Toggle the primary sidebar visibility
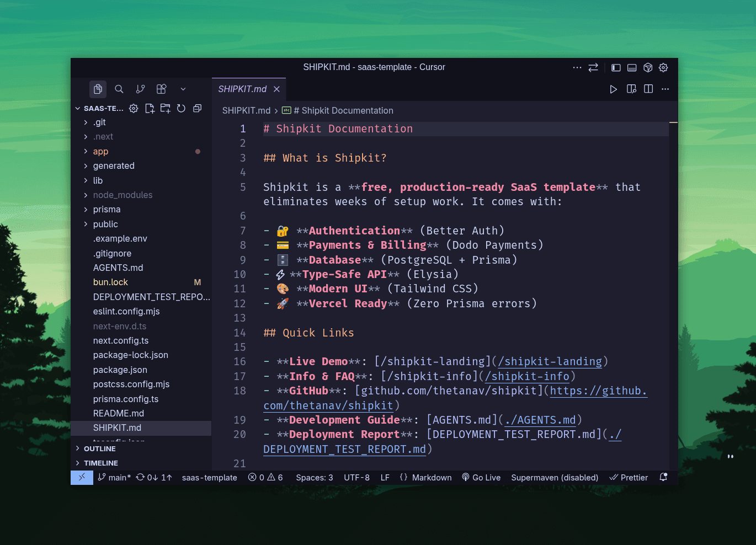Screen dimensions: 756x545 pos(615,67)
